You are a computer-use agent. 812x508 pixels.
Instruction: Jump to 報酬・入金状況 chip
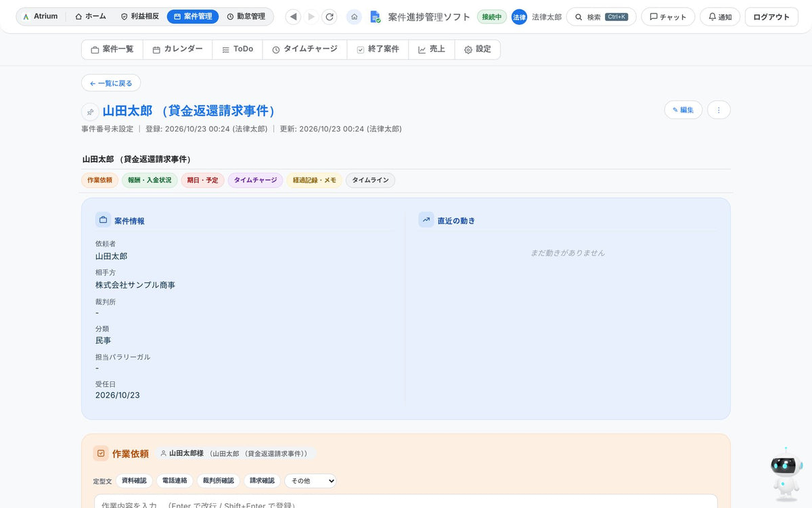click(150, 180)
